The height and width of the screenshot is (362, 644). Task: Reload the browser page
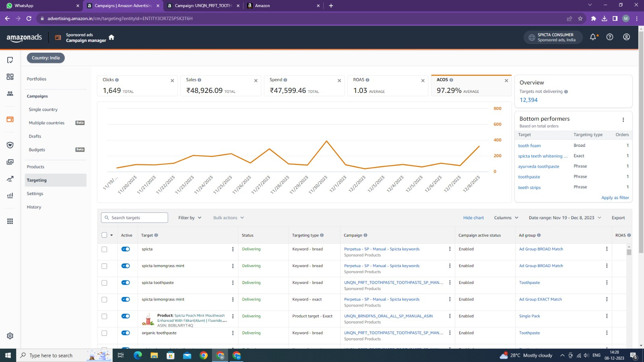pos(29,19)
